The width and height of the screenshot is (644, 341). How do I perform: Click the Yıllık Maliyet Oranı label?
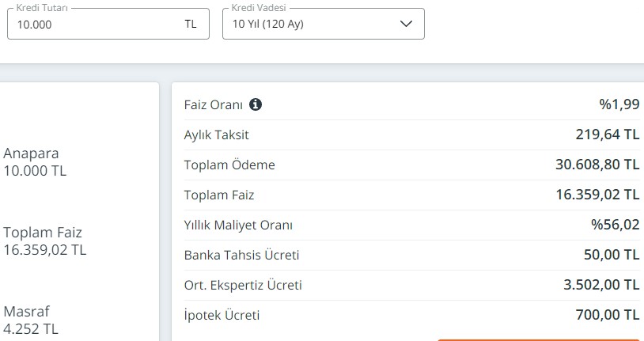(238, 225)
